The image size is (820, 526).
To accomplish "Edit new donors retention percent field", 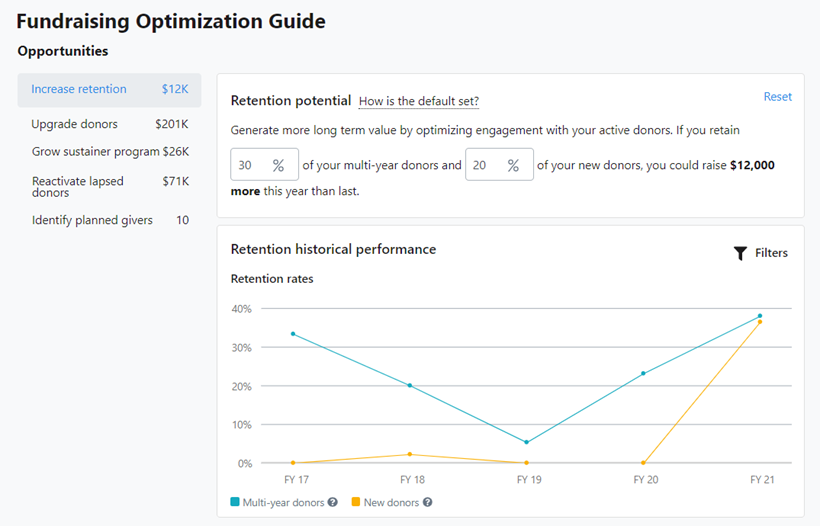I will 499,165.
